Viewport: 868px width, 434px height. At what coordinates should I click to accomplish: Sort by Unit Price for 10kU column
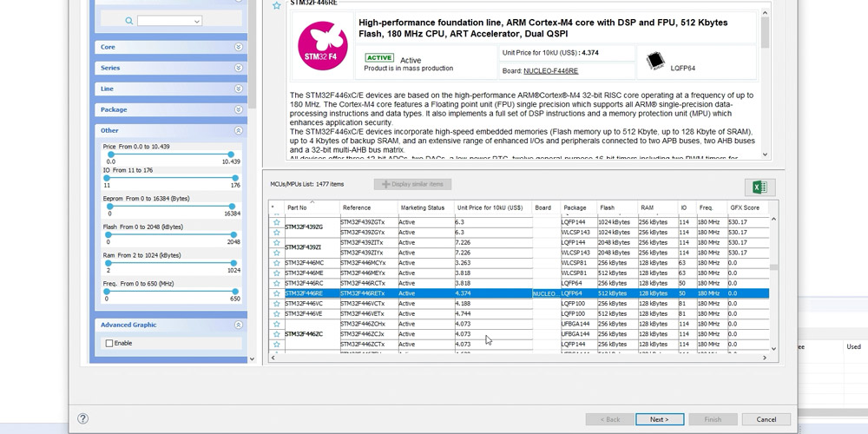point(493,207)
